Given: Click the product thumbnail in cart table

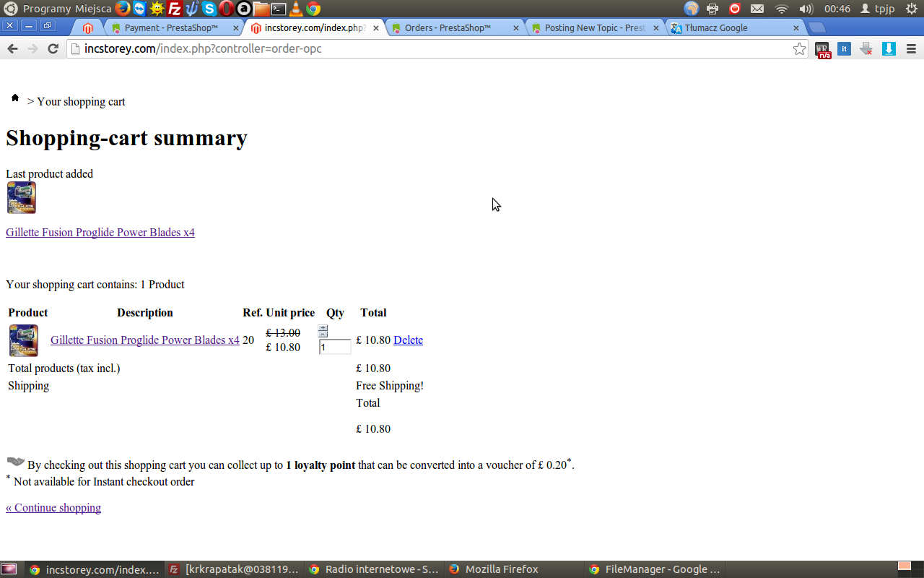Looking at the screenshot, I should coord(24,341).
